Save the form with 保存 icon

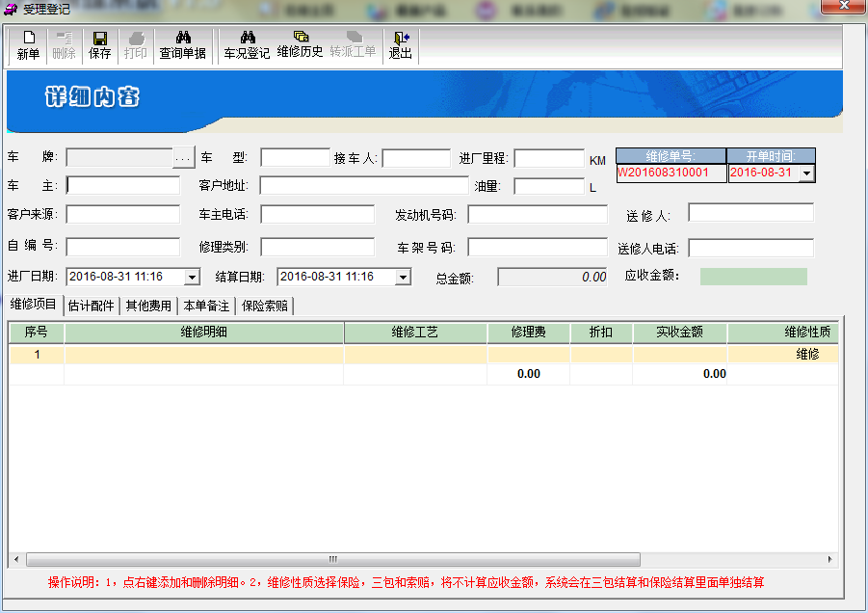pos(99,46)
